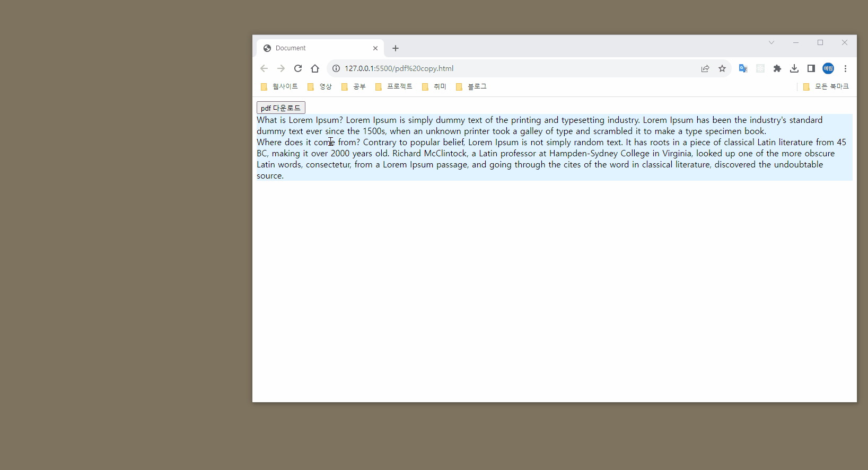Open Google Translate extension
868x470 pixels.
(743, 68)
